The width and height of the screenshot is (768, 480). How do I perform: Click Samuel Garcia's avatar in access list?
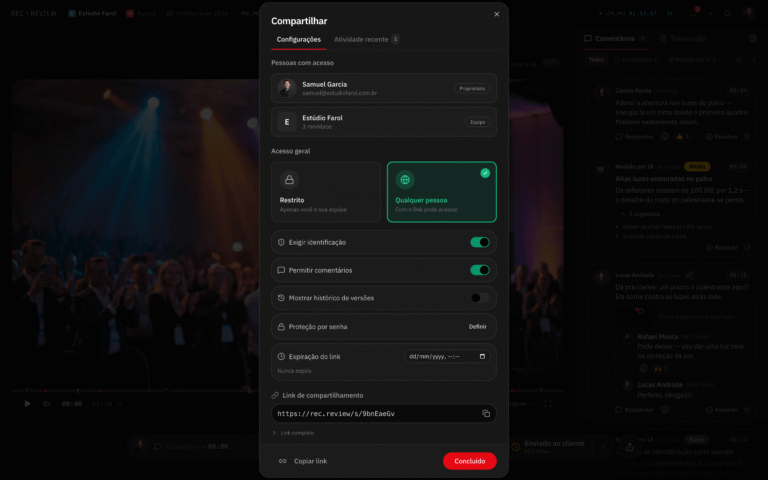[287, 88]
